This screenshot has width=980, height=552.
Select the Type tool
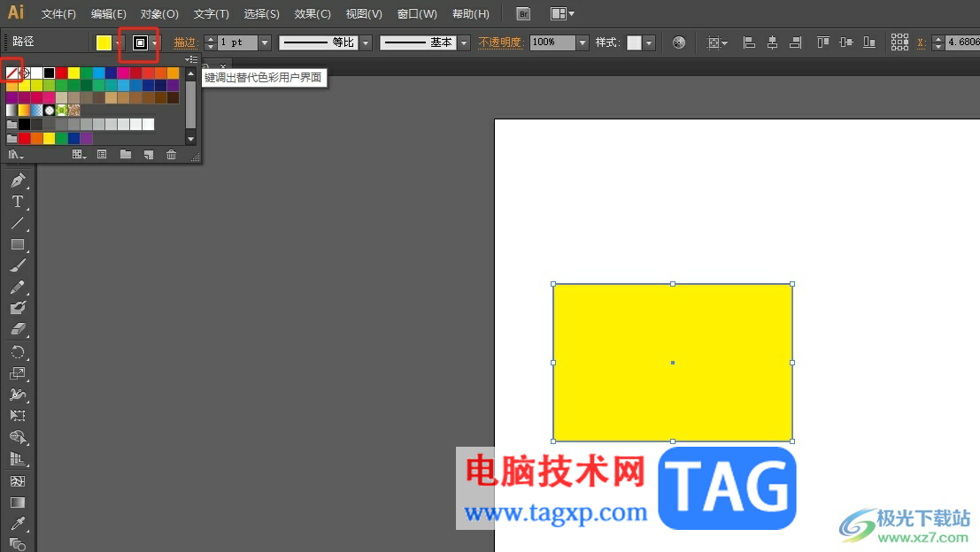18,202
